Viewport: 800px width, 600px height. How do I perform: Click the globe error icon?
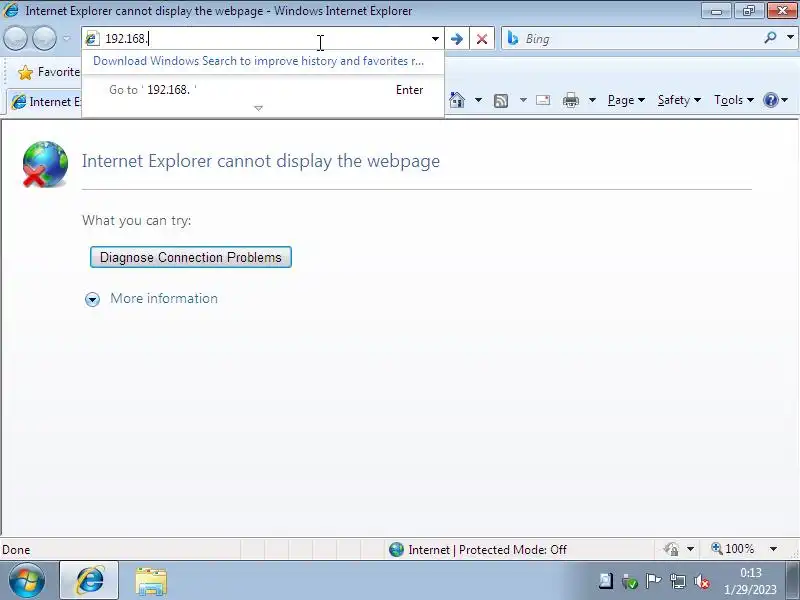pos(45,164)
